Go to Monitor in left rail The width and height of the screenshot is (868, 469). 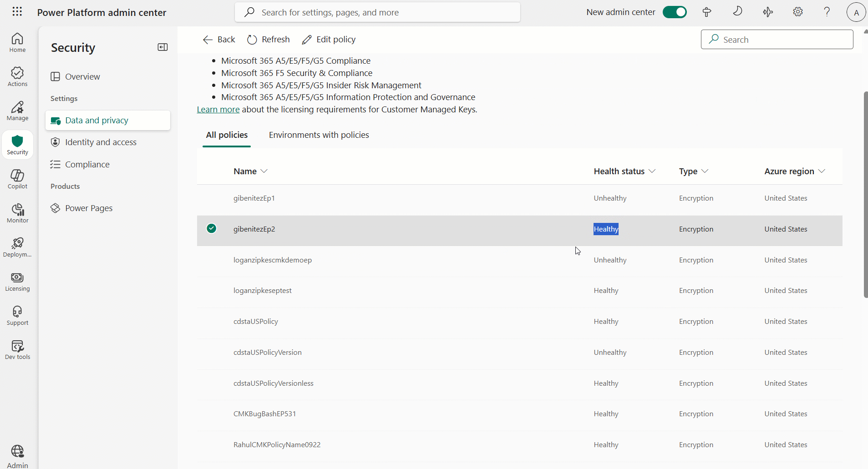point(17,213)
